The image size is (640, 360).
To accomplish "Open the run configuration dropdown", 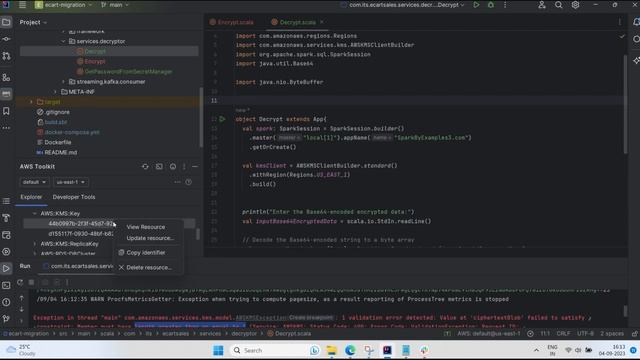I will point(403,5).
